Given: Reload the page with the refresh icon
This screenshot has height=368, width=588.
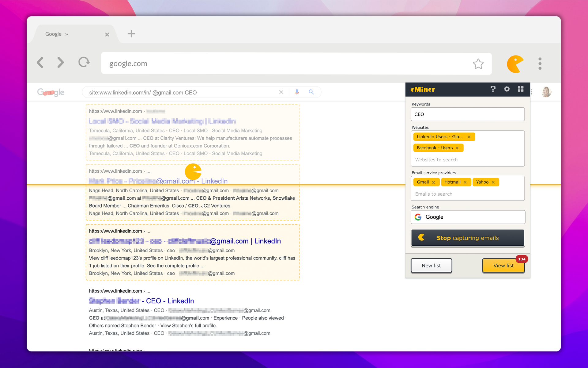Looking at the screenshot, I should click(x=84, y=62).
